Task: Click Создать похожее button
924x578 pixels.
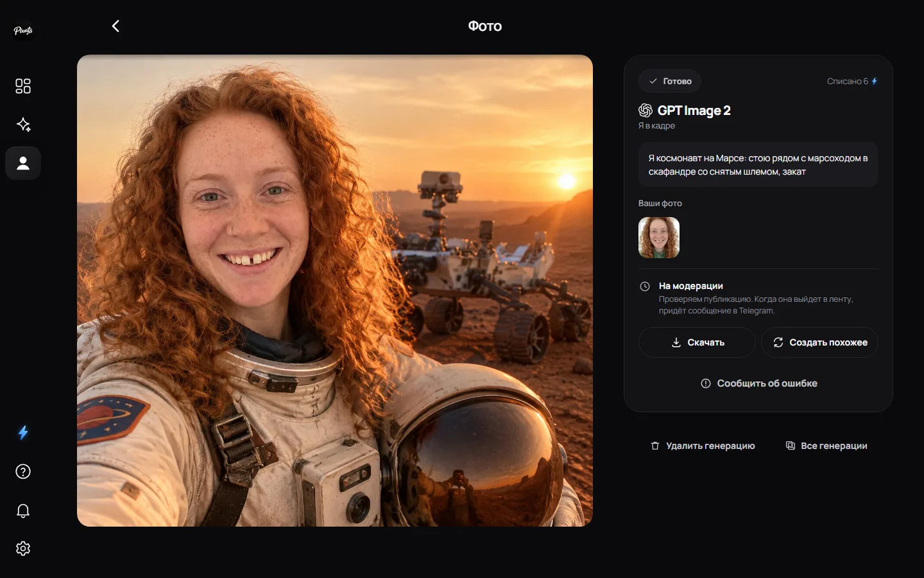Action: [x=819, y=342]
